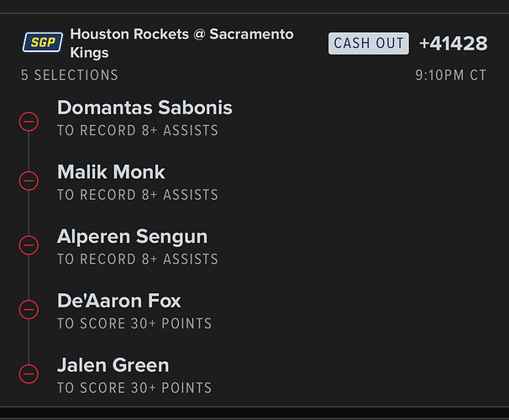Click the +41428 odds value
The width and height of the screenshot is (509, 420).
pyautogui.click(x=453, y=44)
